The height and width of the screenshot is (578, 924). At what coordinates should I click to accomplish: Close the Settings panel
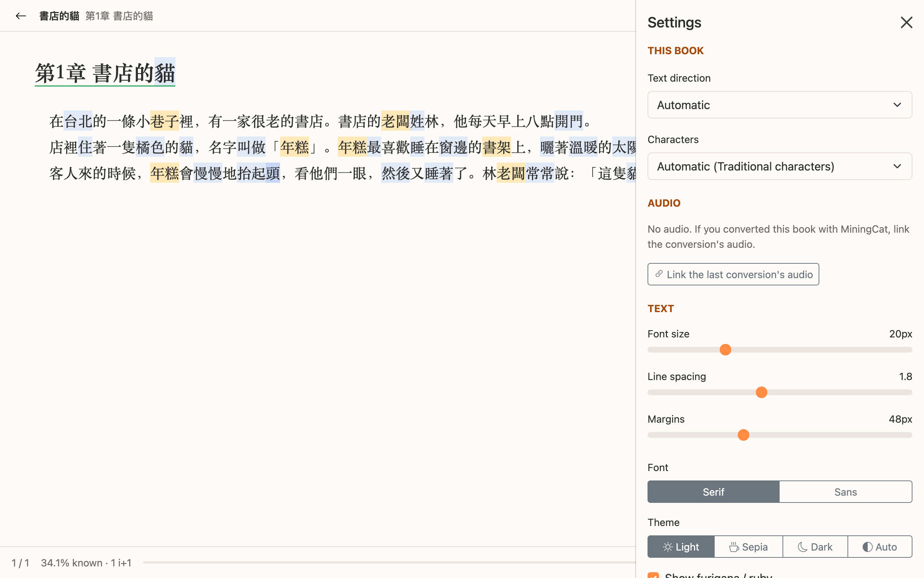click(x=906, y=22)
